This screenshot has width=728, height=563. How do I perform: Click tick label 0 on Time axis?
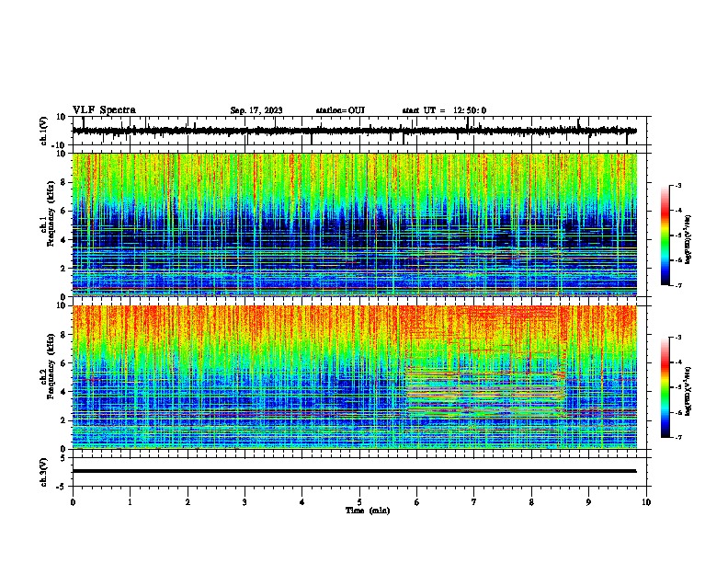73,501
